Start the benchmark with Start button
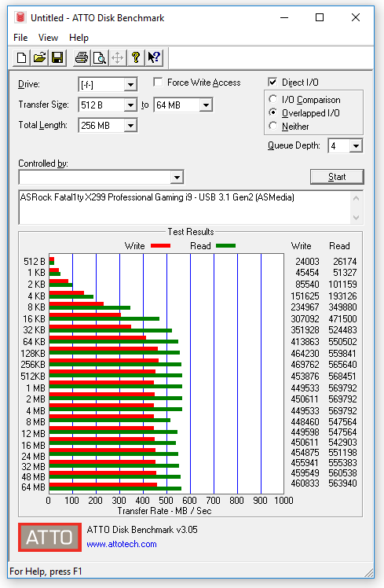This screenshot has width=384, height=588. [337, 177]
